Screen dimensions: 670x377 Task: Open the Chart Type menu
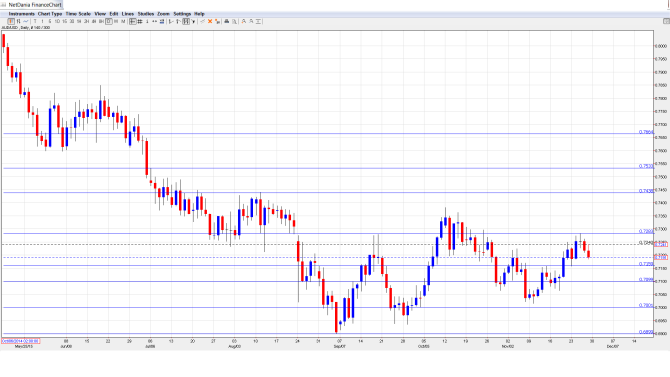tap(50, 14)
